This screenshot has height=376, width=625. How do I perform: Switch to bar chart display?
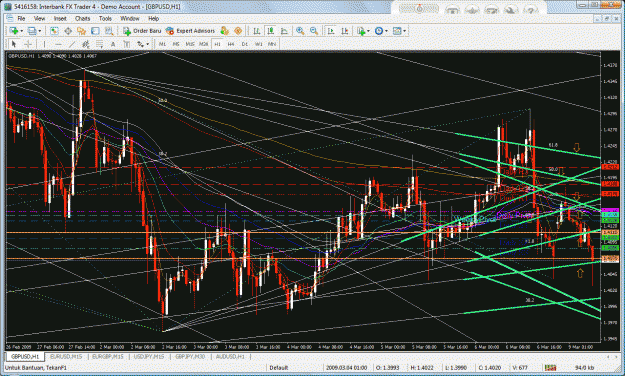[257, 31]
